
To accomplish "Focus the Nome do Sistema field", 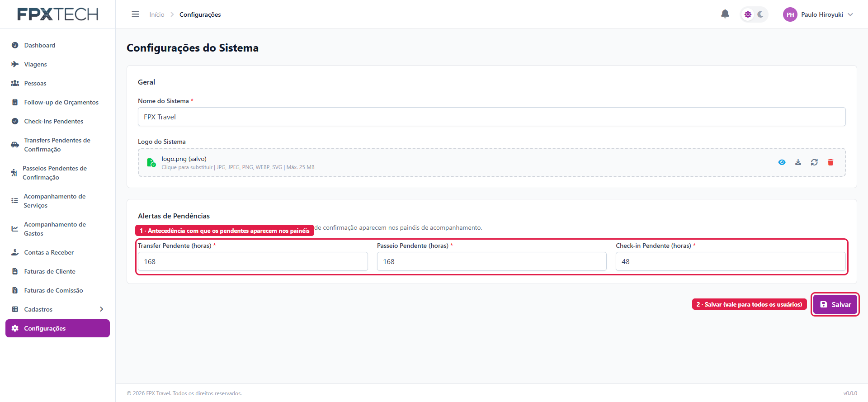I will [491, 117].
